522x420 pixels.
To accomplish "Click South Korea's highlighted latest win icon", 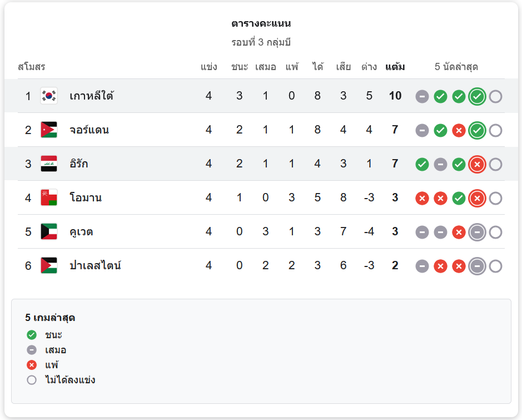I will pos(477,97).
